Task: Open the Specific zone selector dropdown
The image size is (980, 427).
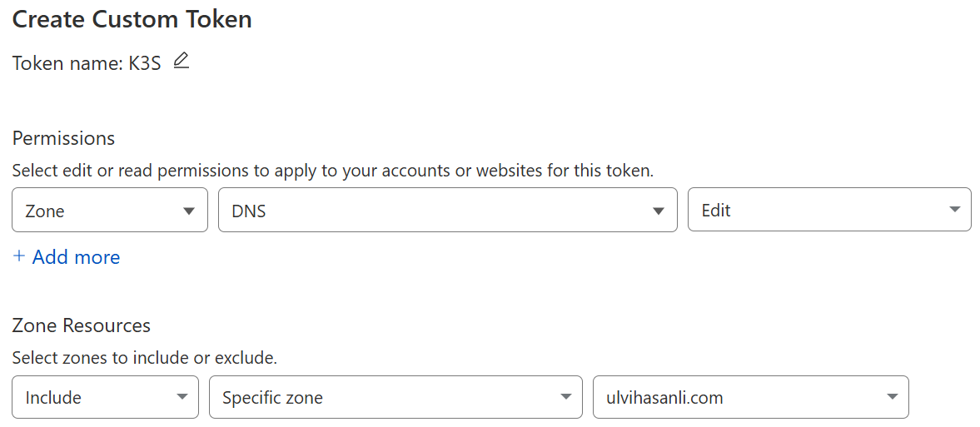Action: (x=395, y=397)
